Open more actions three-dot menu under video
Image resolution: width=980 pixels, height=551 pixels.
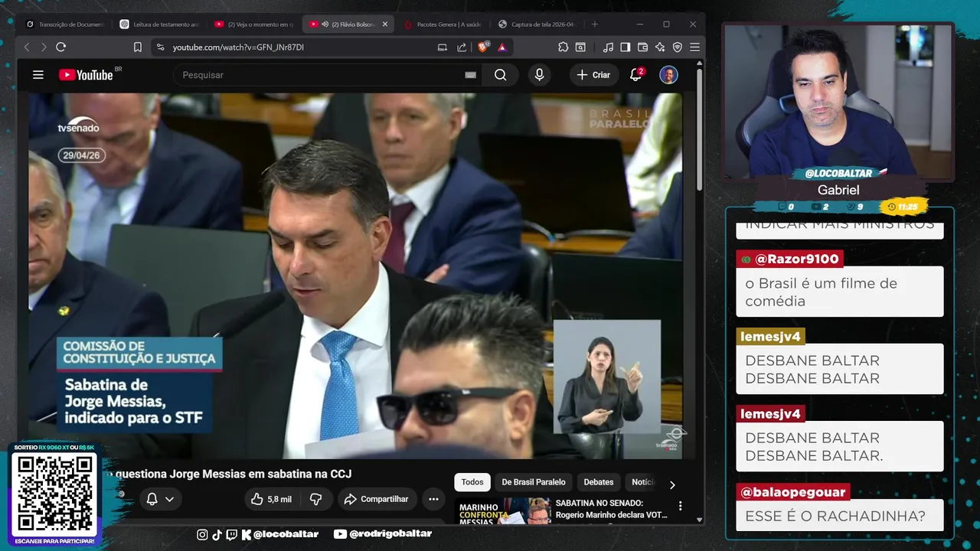[433, 499]
